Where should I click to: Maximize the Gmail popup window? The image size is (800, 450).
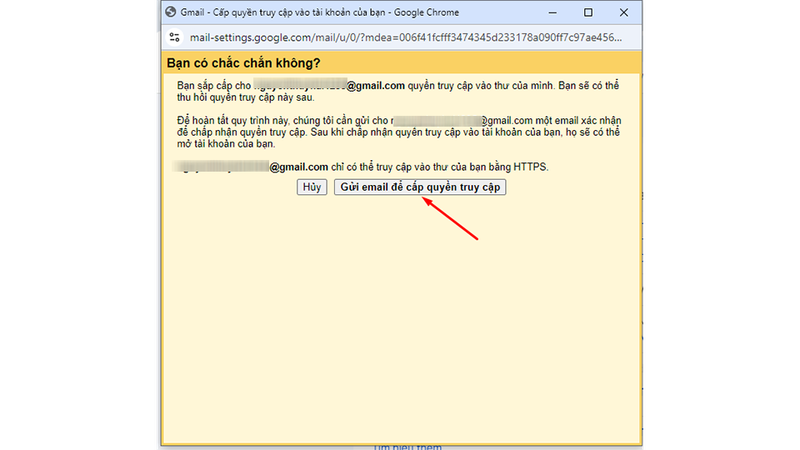tap(588, 12)
